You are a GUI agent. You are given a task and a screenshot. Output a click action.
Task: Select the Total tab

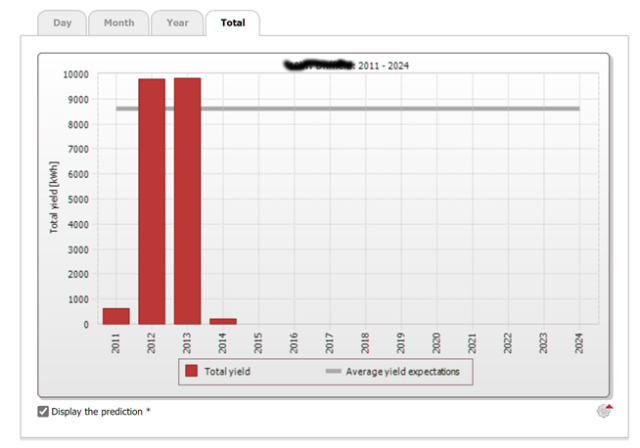pos(232,22)
